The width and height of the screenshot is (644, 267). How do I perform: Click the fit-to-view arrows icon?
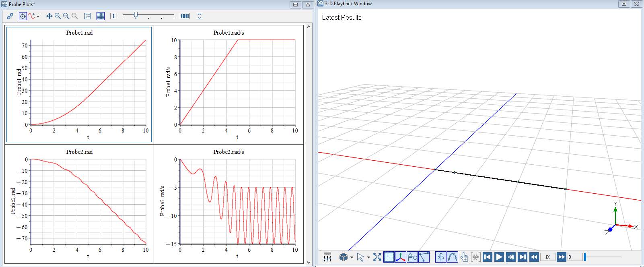pos(377,257)
